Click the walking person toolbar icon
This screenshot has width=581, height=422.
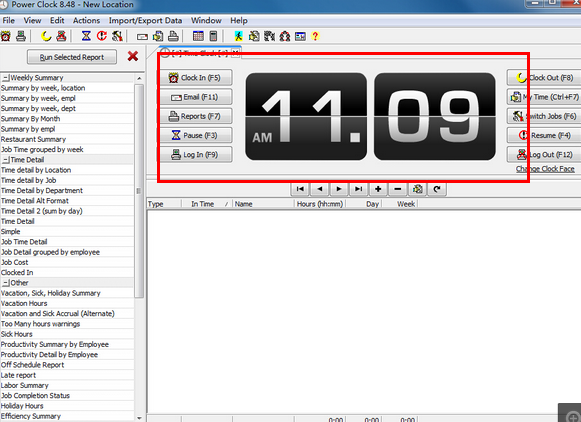click(x=238, y=36)
